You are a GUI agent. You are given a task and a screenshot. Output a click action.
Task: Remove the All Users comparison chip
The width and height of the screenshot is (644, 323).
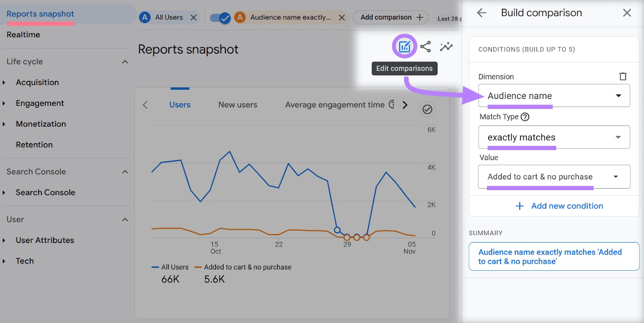point(194,18)
